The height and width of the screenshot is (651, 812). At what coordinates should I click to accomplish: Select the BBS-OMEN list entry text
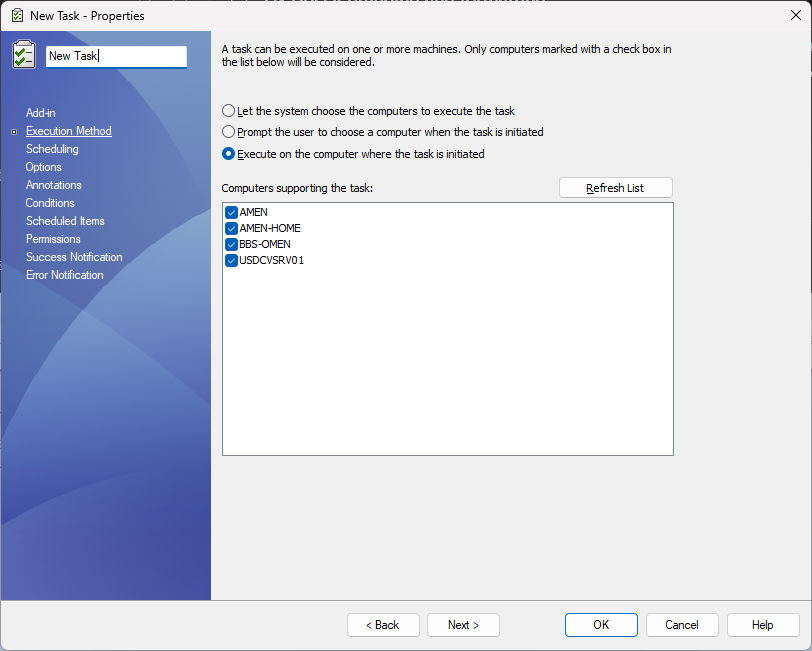(265, 244)
